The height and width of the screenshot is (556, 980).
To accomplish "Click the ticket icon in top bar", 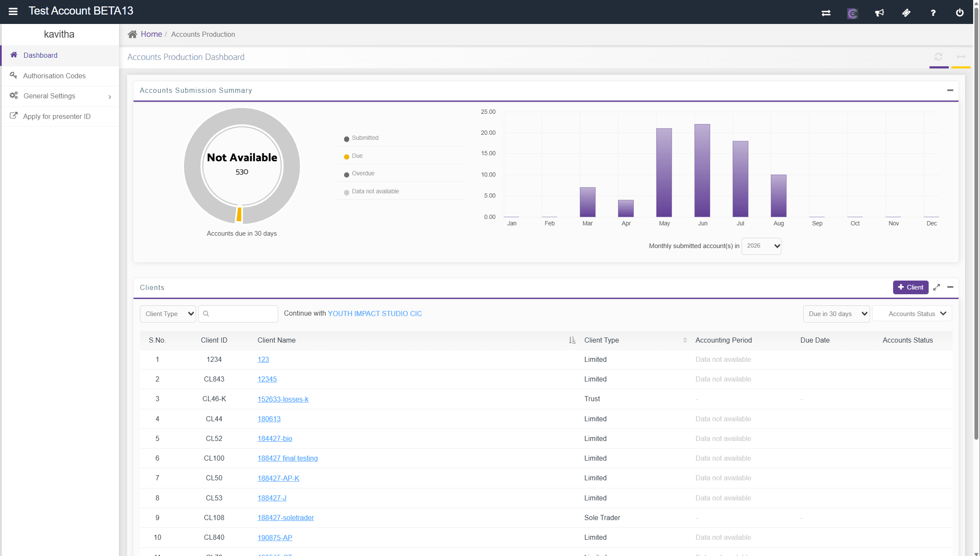I will click(x=906, y=13).
